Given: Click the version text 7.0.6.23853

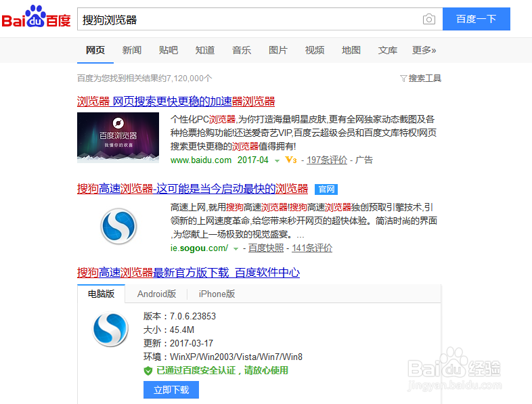Looking at the screenshot, I should point(193,316).
